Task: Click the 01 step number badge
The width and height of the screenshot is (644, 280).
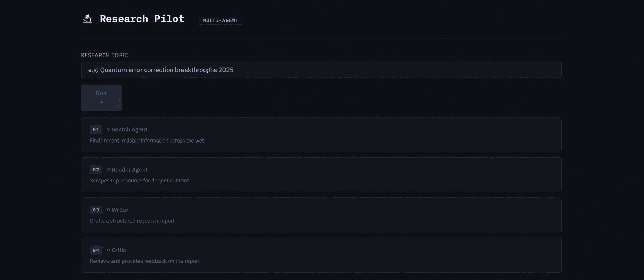Action: click(96, 130)
